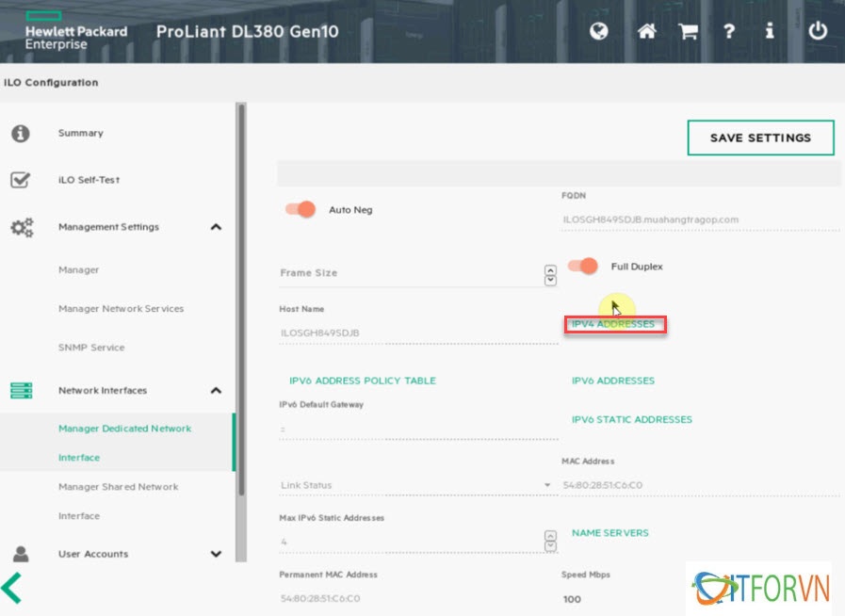Collapse the Management Settings section

[216, 227]
